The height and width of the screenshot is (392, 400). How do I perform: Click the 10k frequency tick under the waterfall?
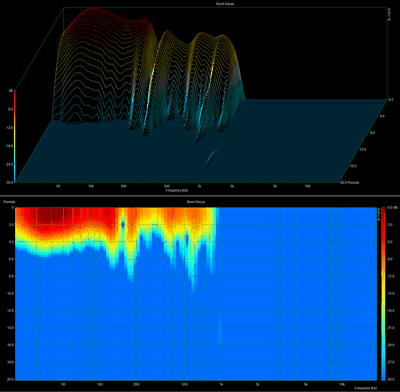click(308, 186)
